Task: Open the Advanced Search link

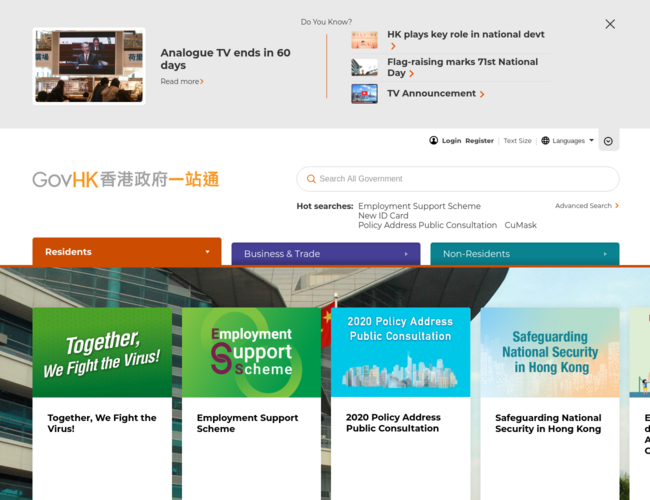Action: [x=586, y=206]
